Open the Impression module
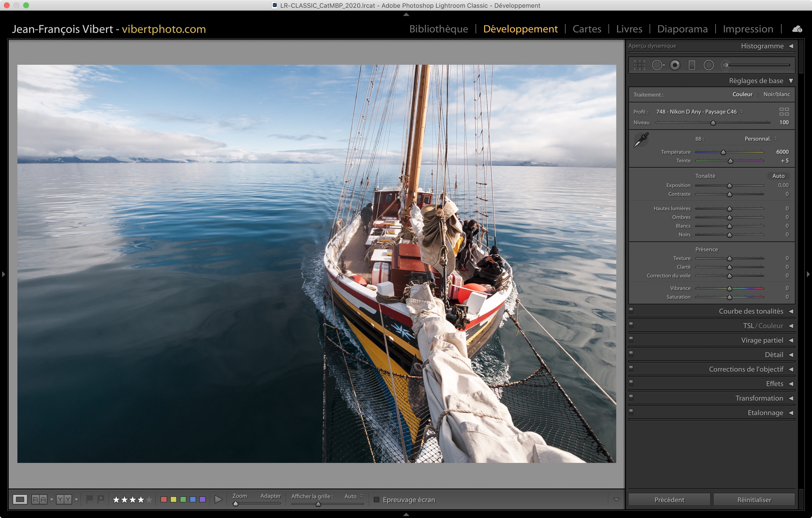Viewport: 812px width, 518px height. pyautogui.click(x=747, y=29)
